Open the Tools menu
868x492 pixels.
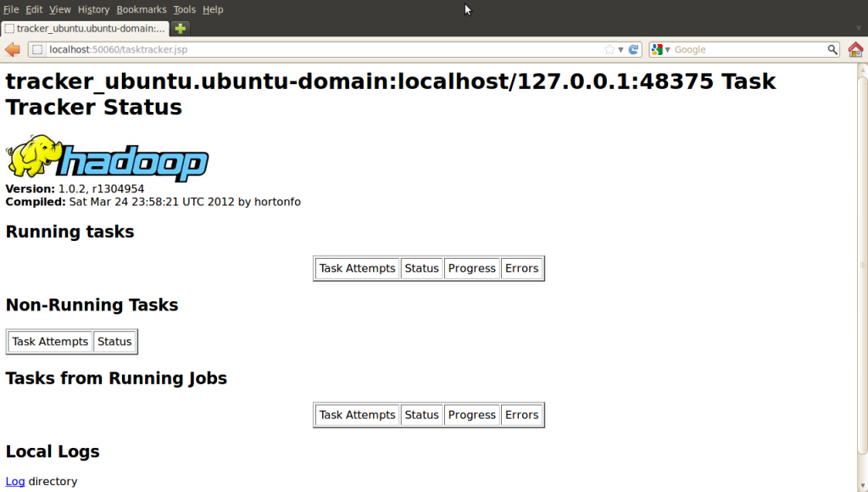(185, 9)
